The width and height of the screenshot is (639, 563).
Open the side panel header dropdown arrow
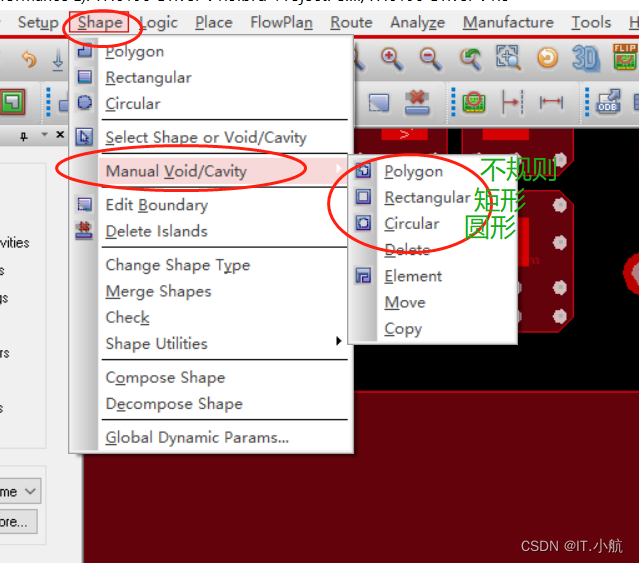(44, 134)
